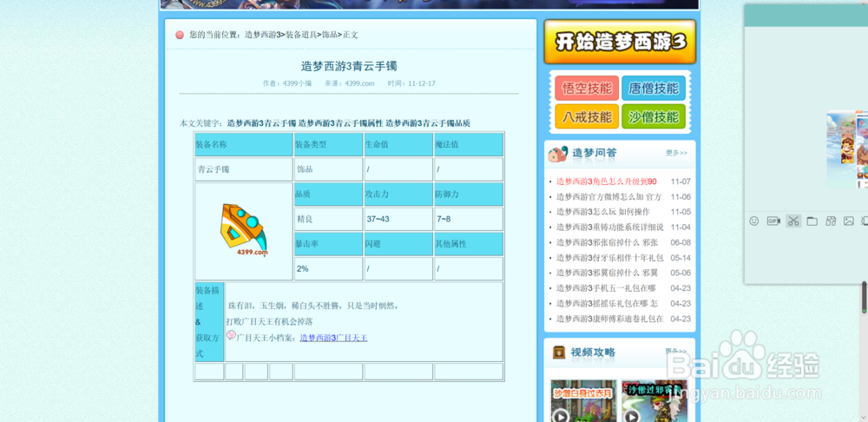868x422 pixels.
Task: Select the scissors screenshot tool
Action: (x=793, y=221)
